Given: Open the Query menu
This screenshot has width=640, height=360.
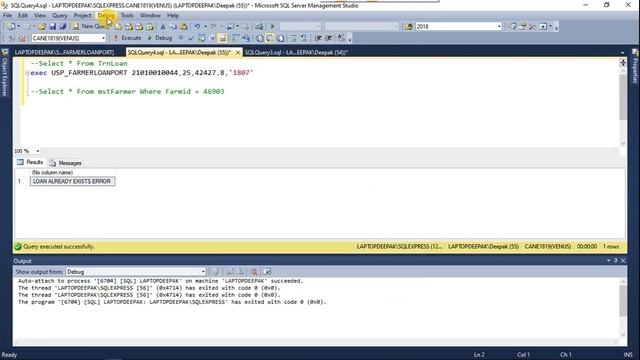Looking at the screenshot, I should pyautogui.click(x=60, y=16).
